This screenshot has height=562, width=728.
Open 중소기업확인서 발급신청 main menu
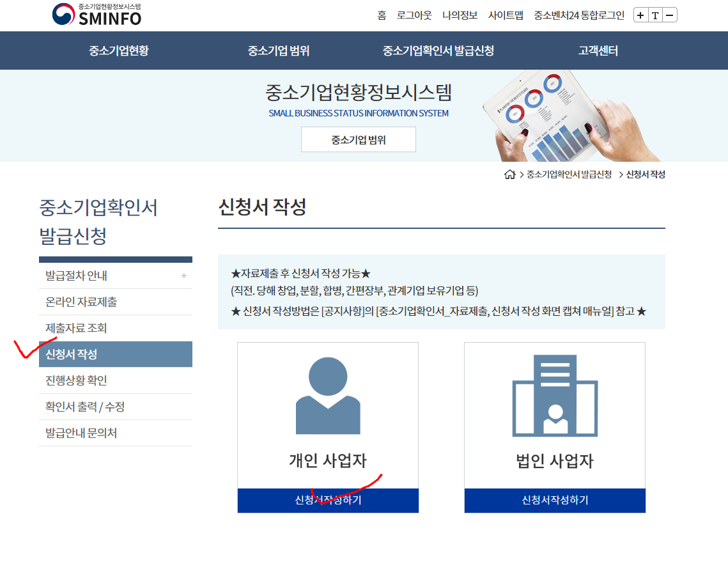tap(438, 51)
